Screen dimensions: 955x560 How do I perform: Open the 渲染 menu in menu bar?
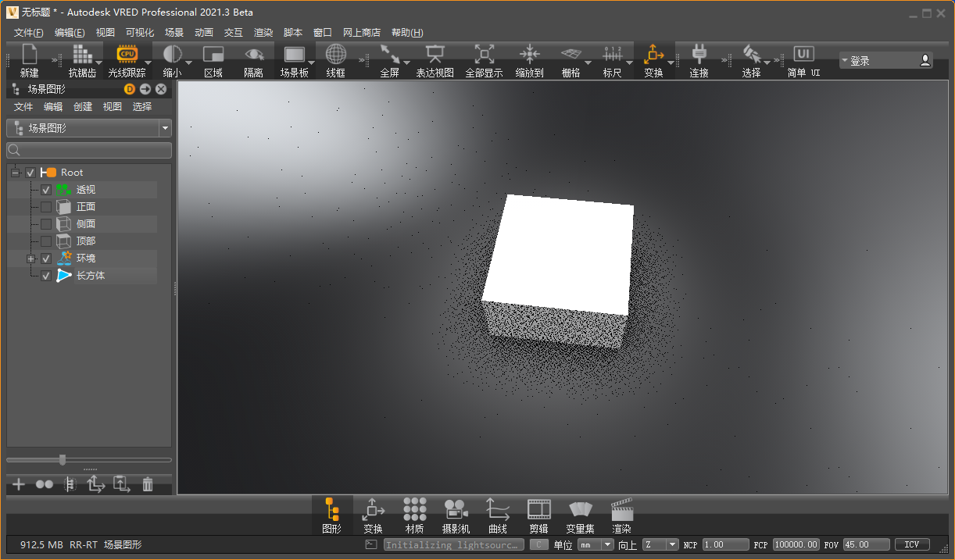coord(263,33)
